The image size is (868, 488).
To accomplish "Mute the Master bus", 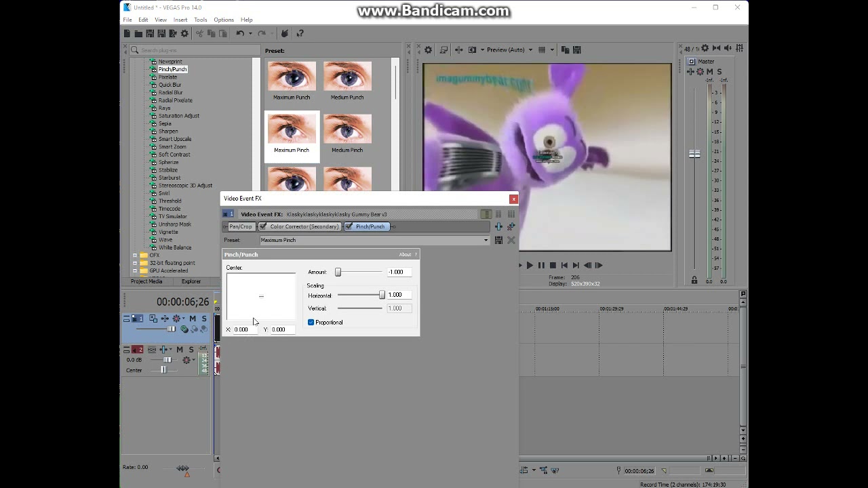I will pyautogui.click(x=710, y=72).
